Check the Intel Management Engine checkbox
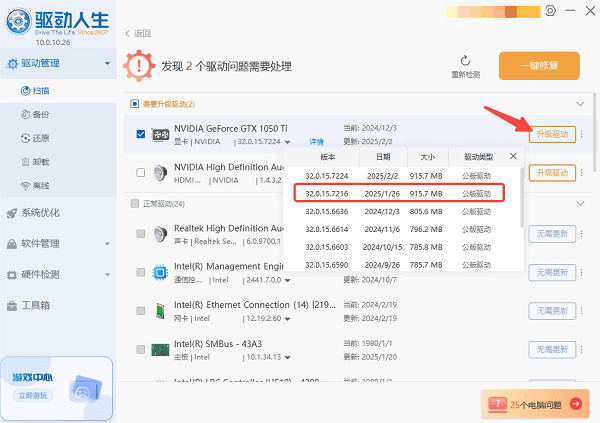This screenshot has height=423, width=600. [140, 272]
